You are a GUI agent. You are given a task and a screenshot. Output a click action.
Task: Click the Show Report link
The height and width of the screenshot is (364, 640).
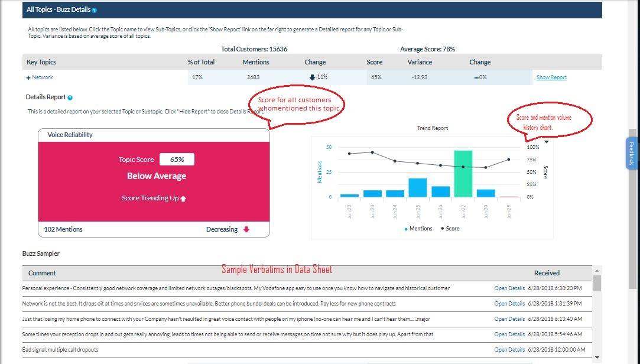(551, 77)
